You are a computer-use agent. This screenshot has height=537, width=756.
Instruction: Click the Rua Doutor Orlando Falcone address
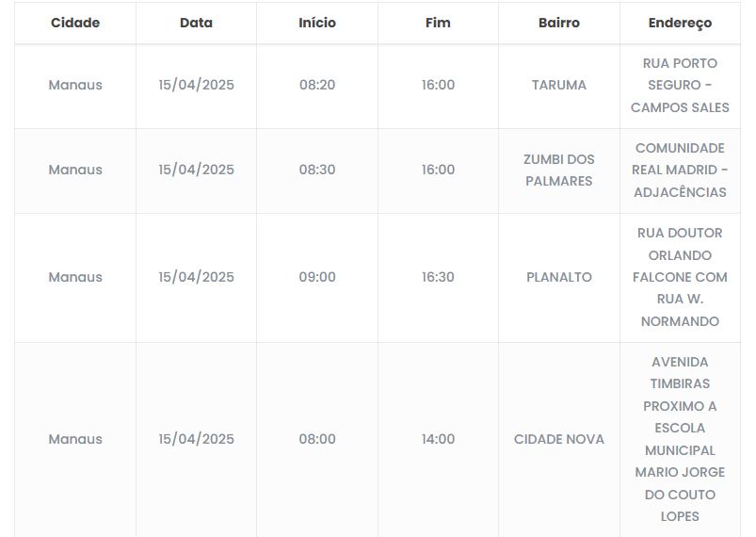coord(680,277)
